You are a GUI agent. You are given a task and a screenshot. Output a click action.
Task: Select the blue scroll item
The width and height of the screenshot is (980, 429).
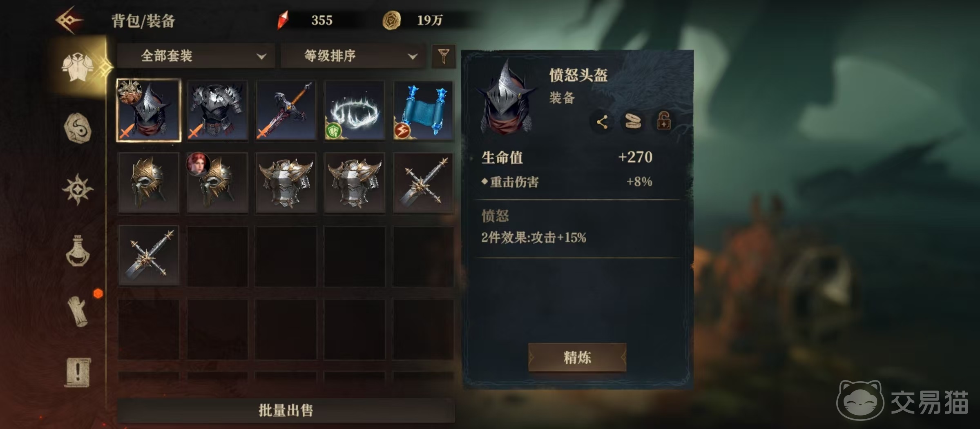point(423,110)
